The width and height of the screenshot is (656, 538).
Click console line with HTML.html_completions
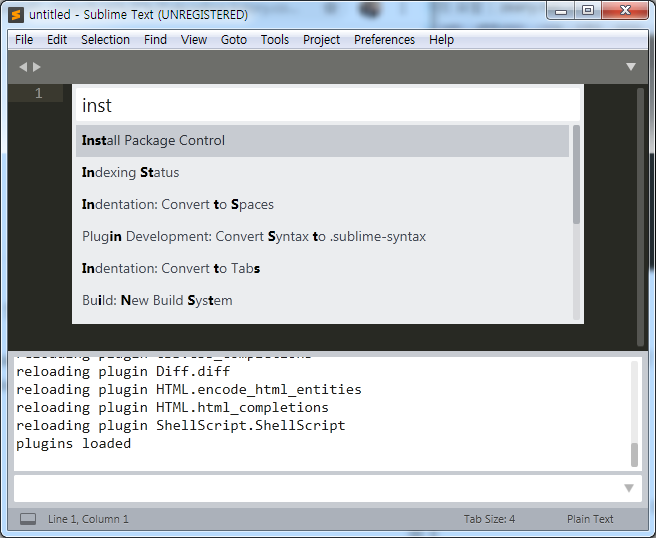click(x=172, y=407)
